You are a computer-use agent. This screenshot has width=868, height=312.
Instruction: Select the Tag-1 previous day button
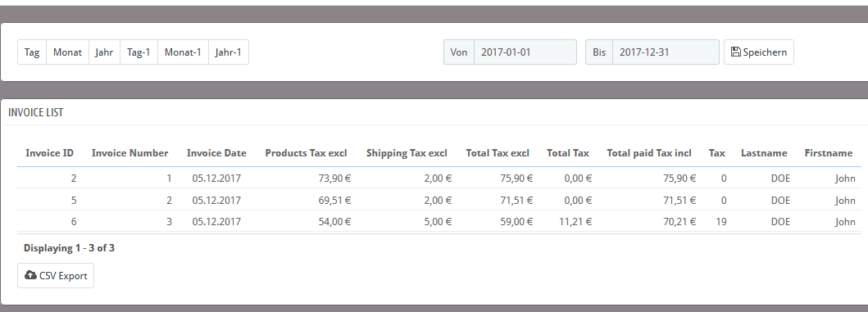(139, 52)
